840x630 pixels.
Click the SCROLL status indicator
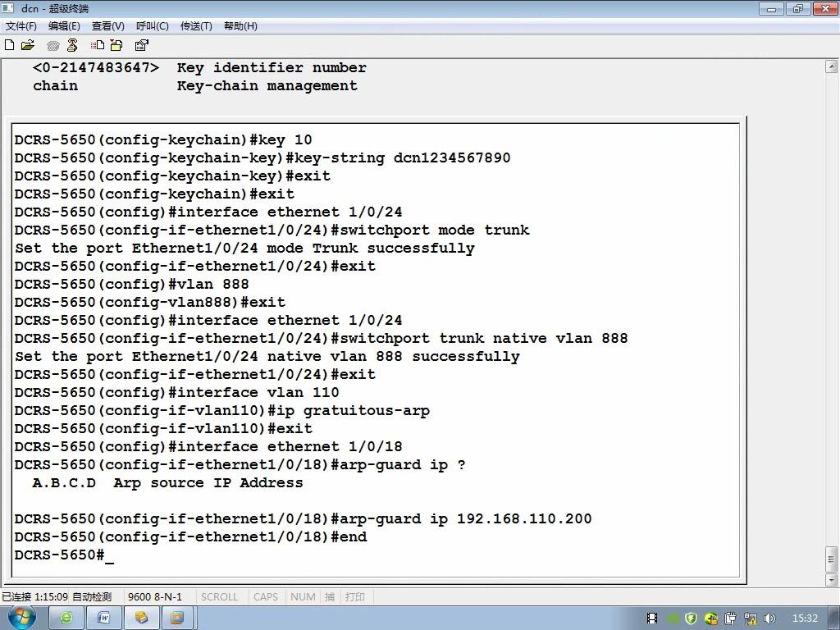click(x=219, y=596)
